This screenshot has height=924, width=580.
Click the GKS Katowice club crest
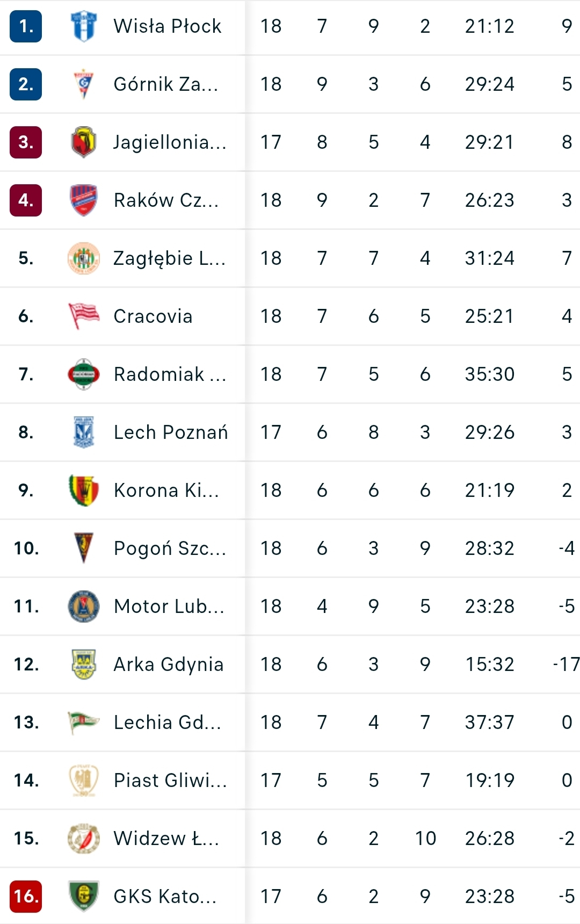(83, 896)
